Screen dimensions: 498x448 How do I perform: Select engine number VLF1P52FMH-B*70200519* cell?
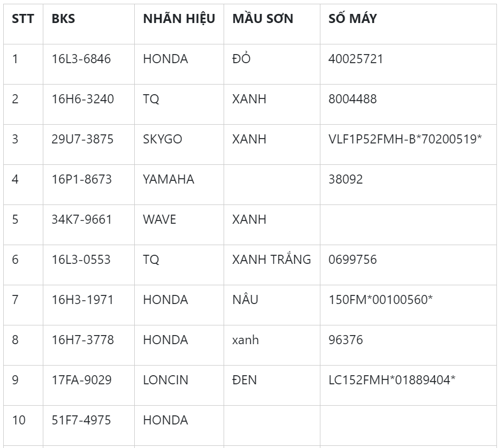[405, 139]
